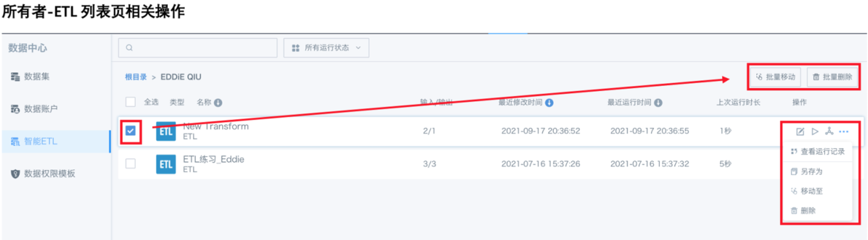Click the ETL练习_Eddie ETL type icon
This screenshot has width=868, height=240.
[166, 164]
